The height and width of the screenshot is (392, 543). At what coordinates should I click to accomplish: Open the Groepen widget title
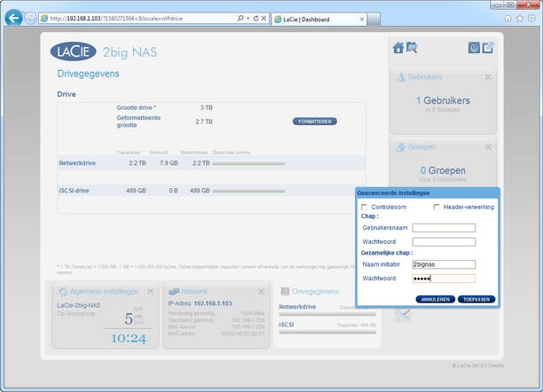[x=421, y=147]
